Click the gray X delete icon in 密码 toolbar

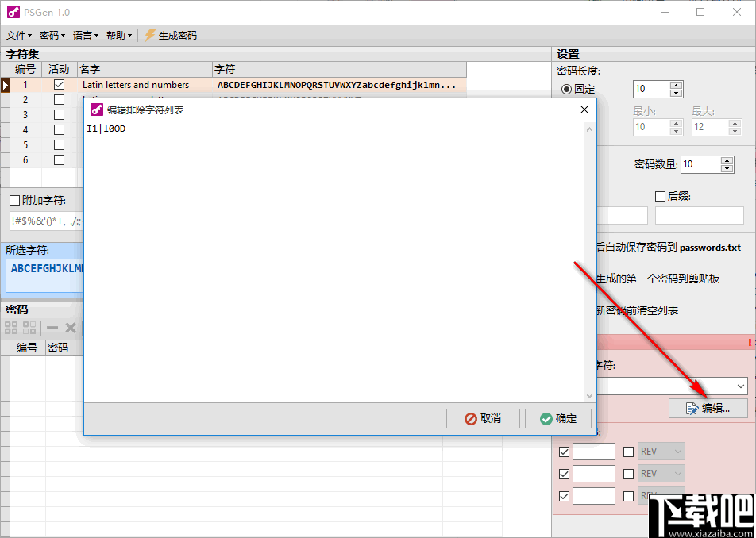(71, 328)
